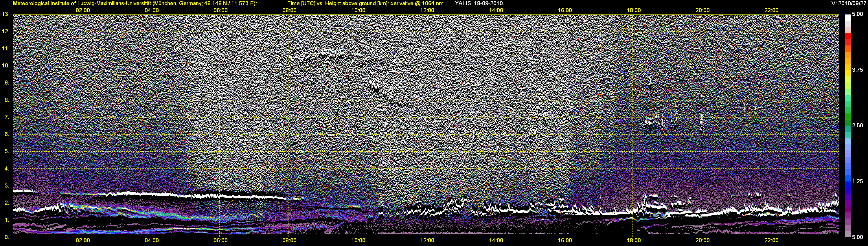Pick the 20:00 label on the bottom time axis

click(x=703, y=241)
